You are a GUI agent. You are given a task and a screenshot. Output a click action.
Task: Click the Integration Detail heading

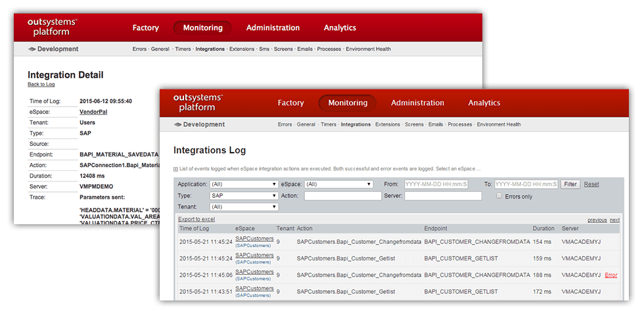coord(65,75)
